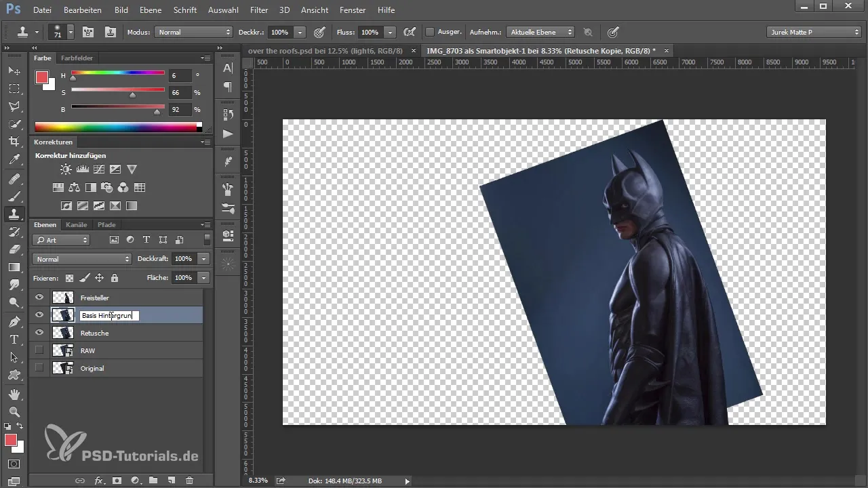Hide the Retusche layer
This screenshot has width=868, height=488.
pos(39,332)
